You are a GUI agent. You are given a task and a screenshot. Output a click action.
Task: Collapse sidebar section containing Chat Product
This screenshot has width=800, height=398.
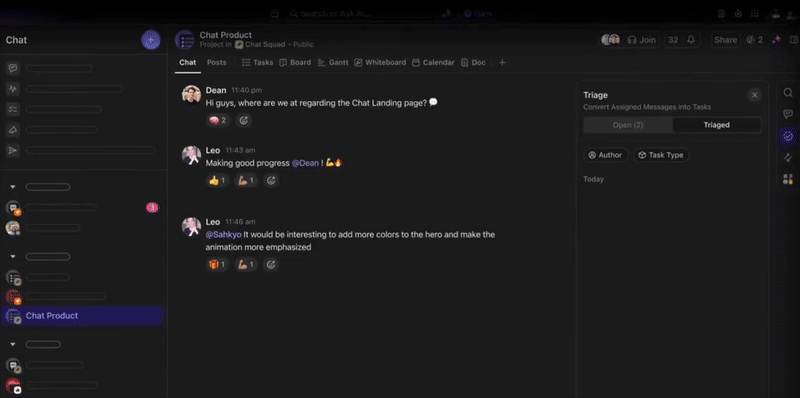click(13, 257)
